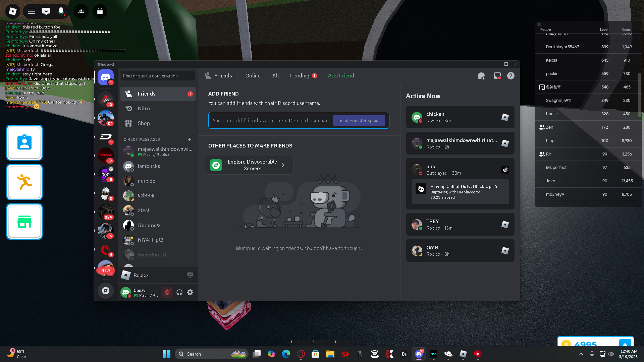644x362 pixels.
Task: Open the Friends entry in the sidebar
Action: click(158, 94)
